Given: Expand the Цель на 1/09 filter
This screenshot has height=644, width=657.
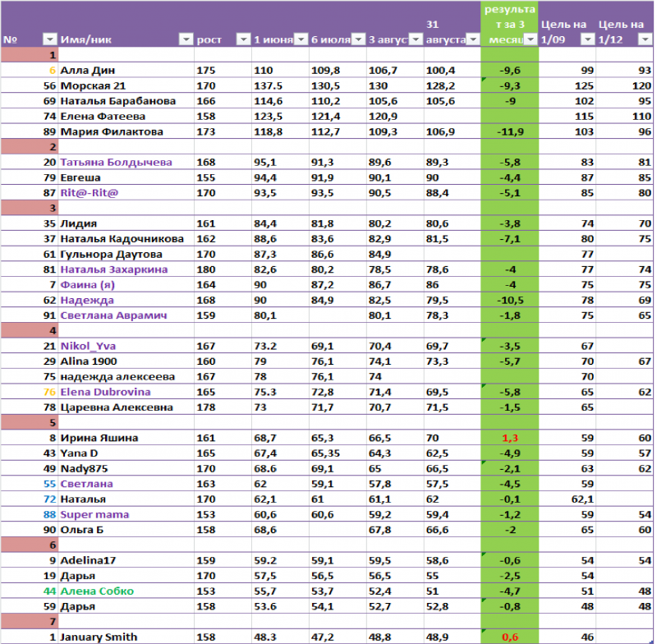Looking at the screenshot, I should coord(587,39).
